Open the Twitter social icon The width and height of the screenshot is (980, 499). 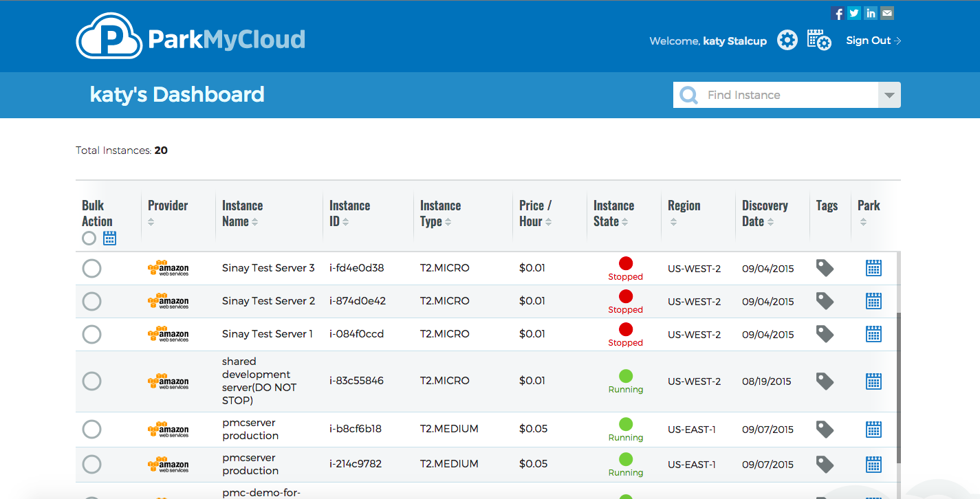tap(853, 13)
